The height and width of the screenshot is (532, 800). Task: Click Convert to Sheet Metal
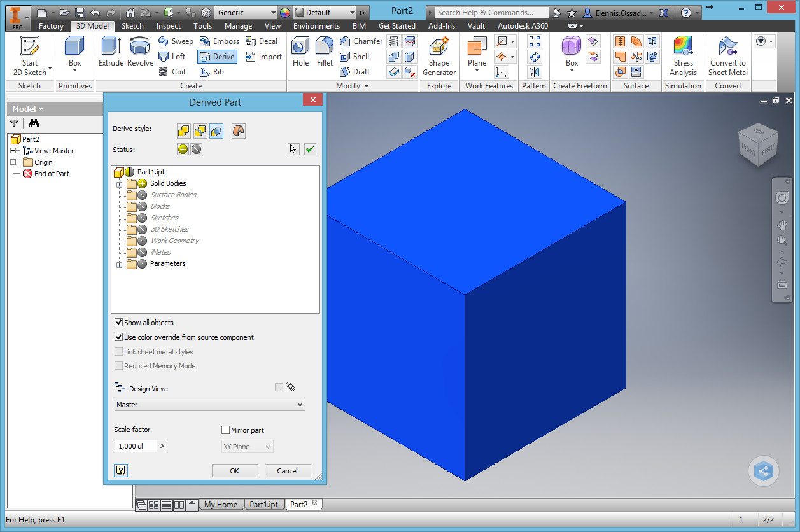(728, 56)
